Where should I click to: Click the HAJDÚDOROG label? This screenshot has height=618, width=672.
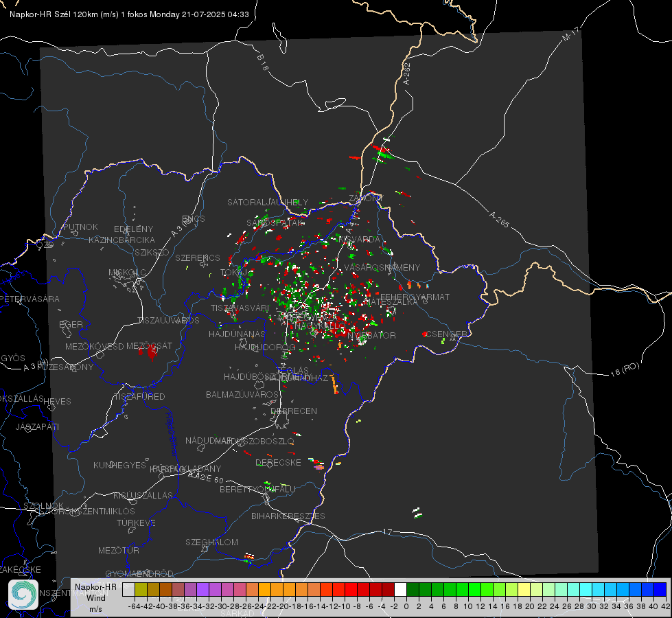[x=265, y=347]
